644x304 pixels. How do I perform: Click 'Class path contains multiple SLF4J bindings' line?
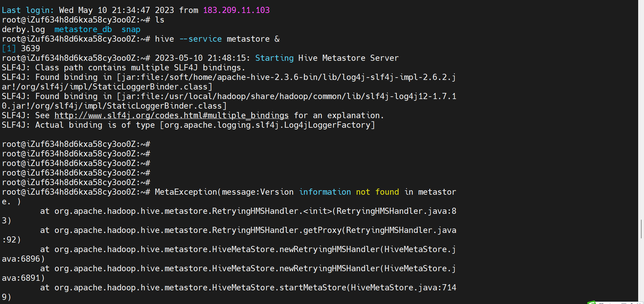coord(140,68)
